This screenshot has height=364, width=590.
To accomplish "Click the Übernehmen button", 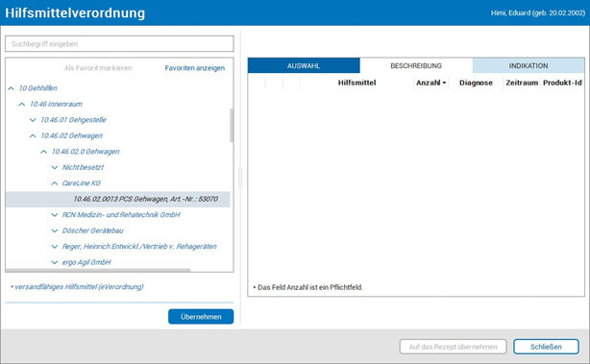I will coord(201,317).
